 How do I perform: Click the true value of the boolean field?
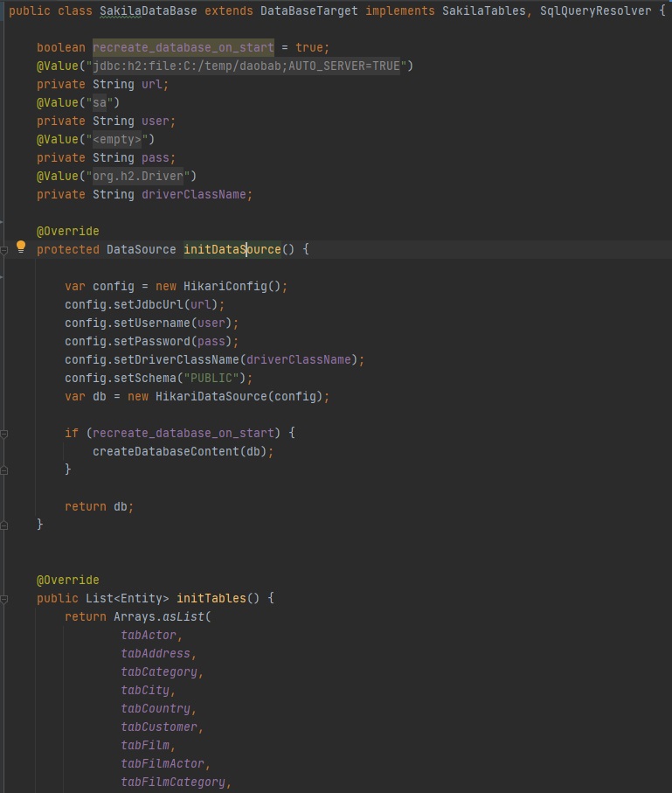[x=309, y=47]
